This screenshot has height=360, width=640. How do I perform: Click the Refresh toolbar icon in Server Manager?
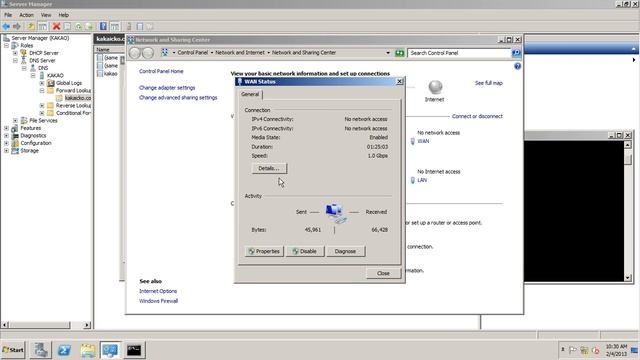[x=78, y=27]
